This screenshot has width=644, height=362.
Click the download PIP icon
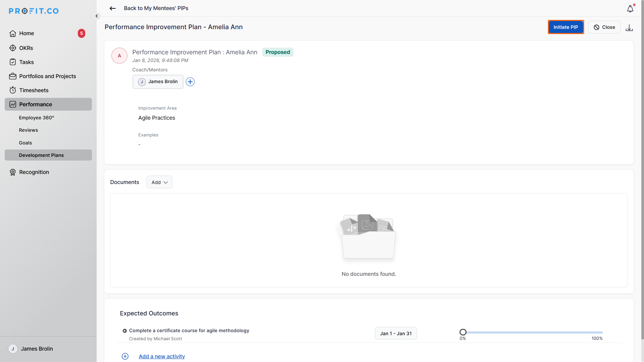629,27
